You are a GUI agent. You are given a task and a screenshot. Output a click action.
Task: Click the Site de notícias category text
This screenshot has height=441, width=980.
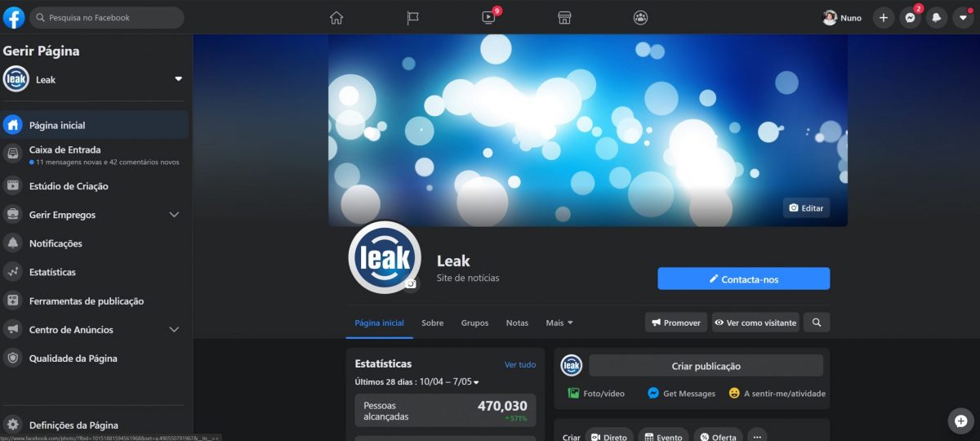tap(468, 278)
